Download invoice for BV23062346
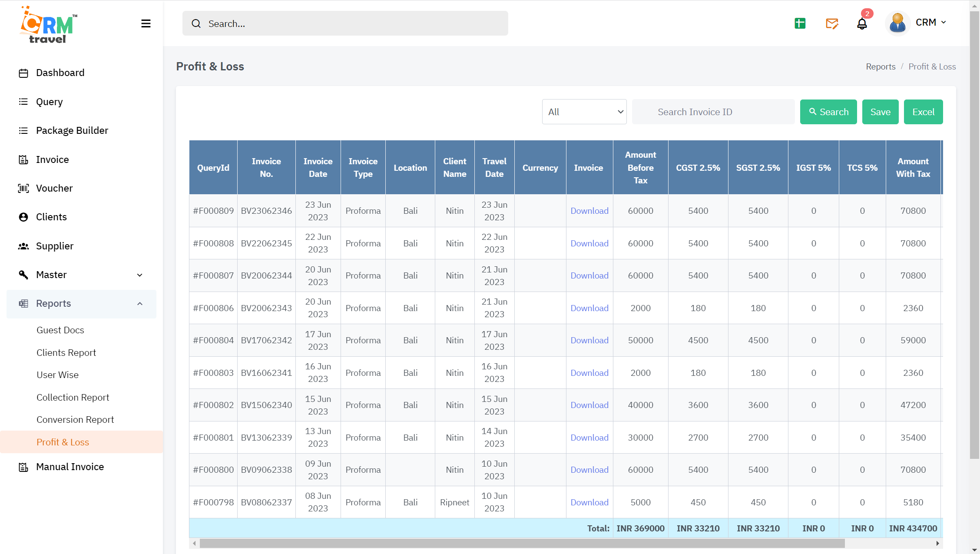This screenshot has width=980, height=554. pos(588,211)
